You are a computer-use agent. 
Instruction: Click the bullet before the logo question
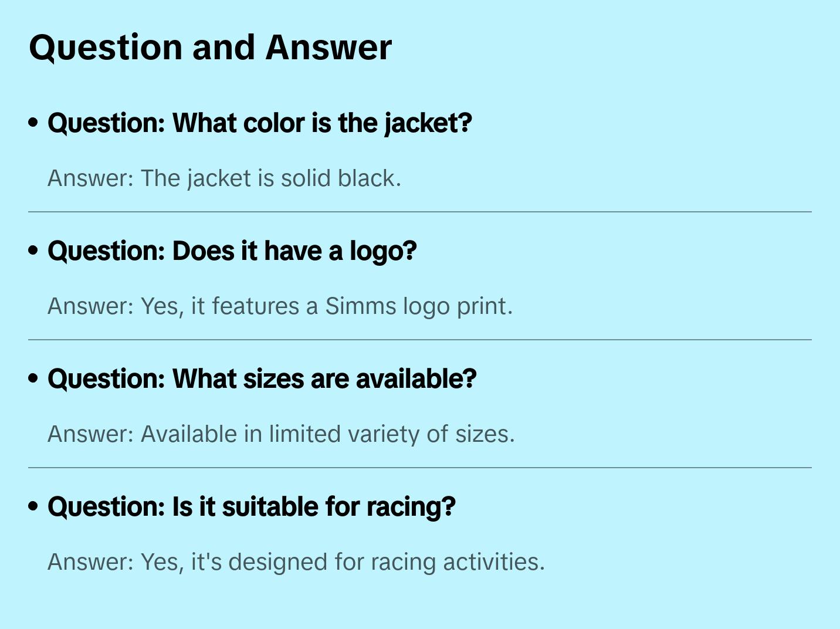pos(33,251)
